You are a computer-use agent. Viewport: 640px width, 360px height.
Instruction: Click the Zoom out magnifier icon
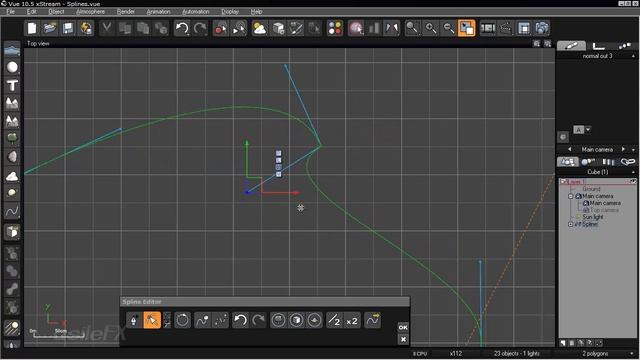click(449, 28)
